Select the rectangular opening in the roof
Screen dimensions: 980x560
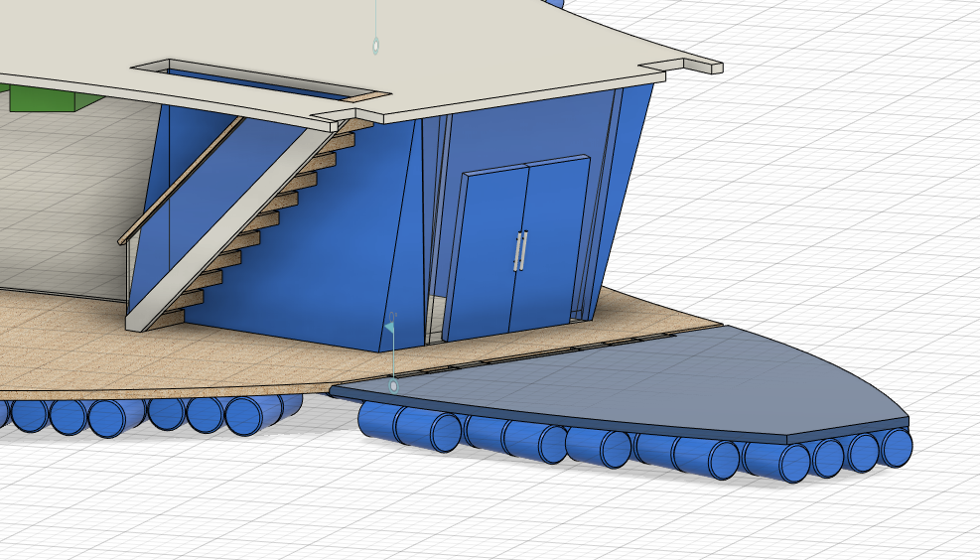coord(258,80)
